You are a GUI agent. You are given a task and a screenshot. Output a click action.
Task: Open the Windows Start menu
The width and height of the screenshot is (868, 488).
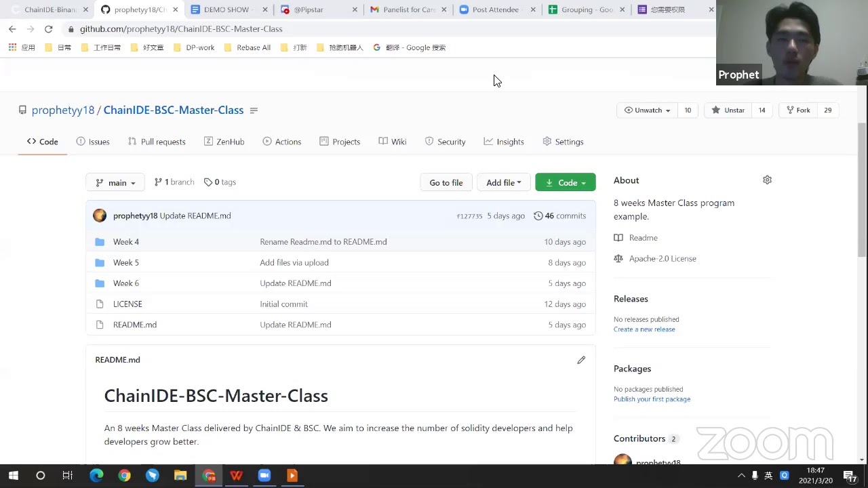(13, 475)
